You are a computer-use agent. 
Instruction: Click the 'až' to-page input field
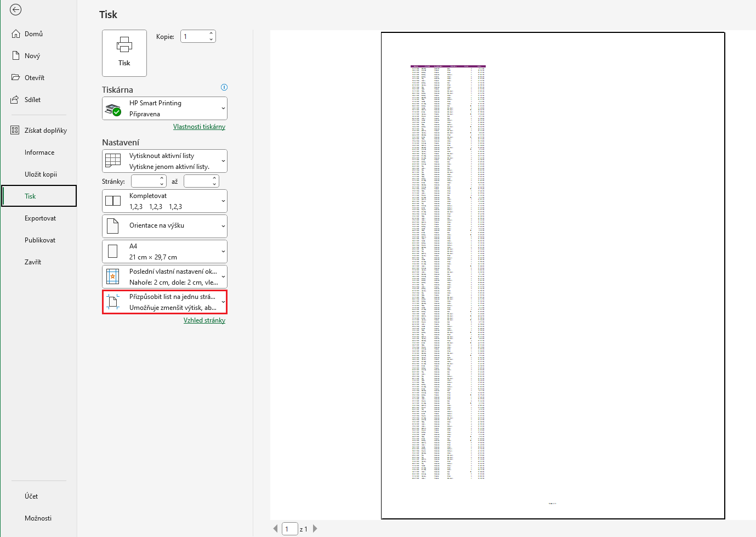pyautogui.click(x=197, y=181)
